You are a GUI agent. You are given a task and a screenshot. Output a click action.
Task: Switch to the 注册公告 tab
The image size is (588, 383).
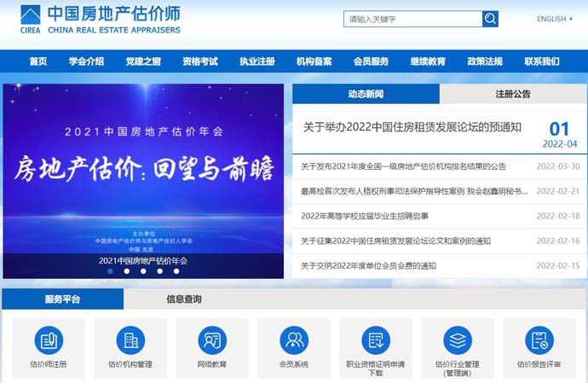[x=513, y=94]
